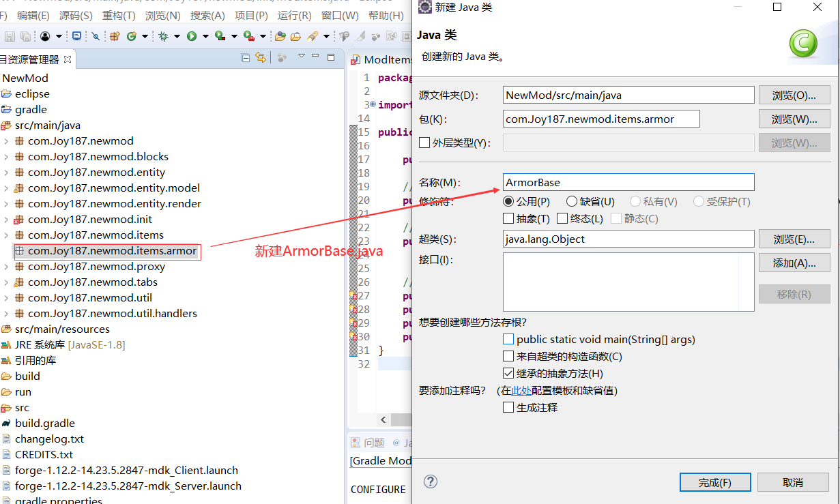Screen dimensions: 840x504
Task: Select the public modifier radio button
Action: point(508,202)
